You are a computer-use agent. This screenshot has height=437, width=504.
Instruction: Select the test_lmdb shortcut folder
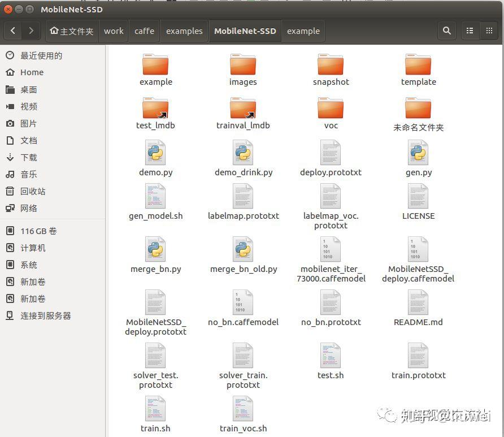pos(155,107)
